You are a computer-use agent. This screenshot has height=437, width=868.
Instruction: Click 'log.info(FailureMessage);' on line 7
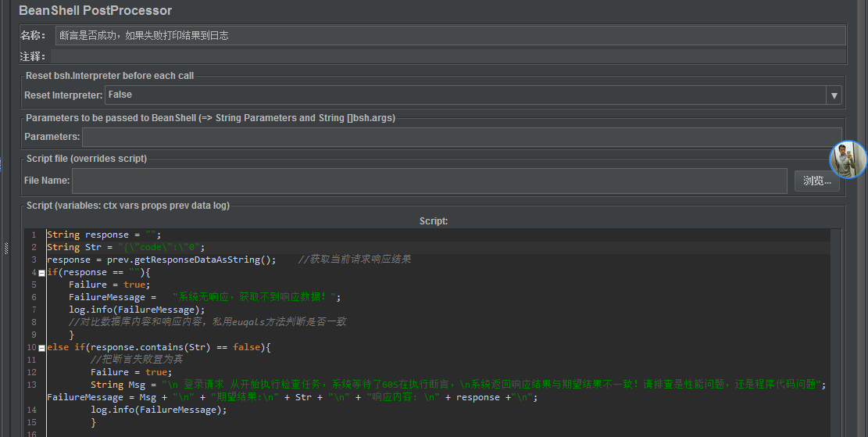coord(137,310)
